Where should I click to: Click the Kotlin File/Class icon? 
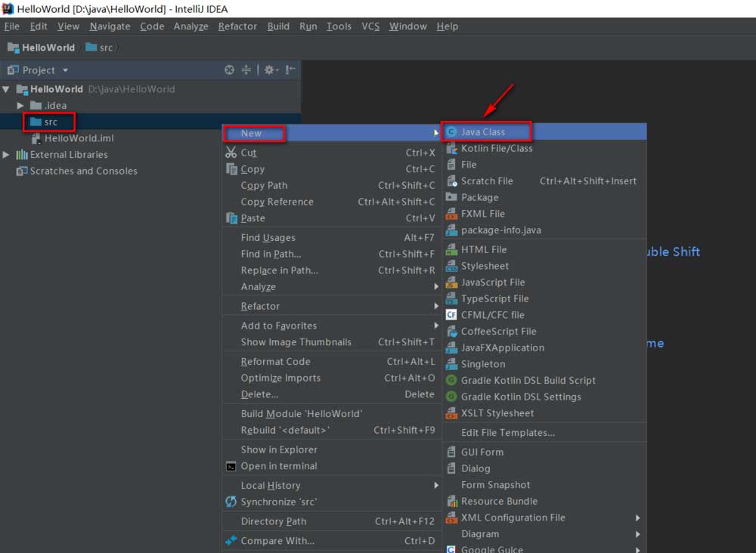(x=451, y=148)
